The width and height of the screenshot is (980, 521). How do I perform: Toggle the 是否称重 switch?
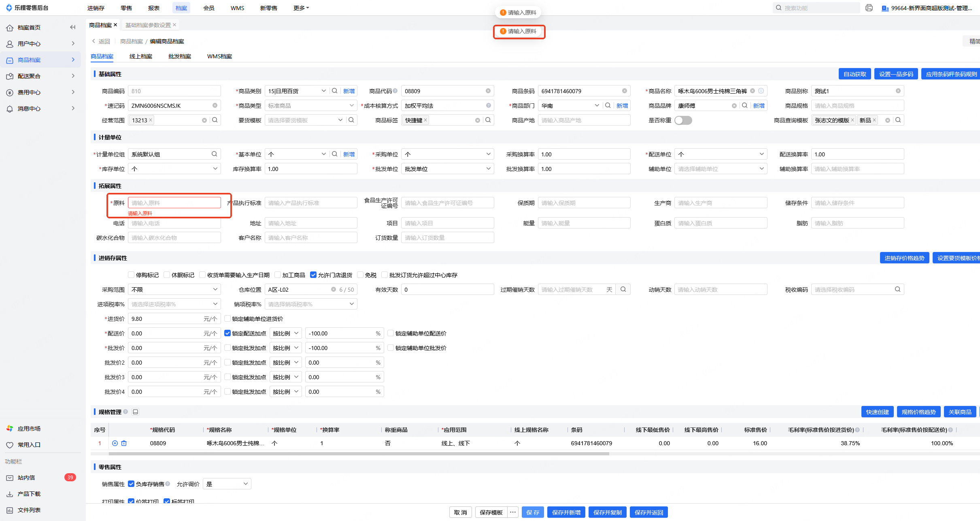(683, 120)
